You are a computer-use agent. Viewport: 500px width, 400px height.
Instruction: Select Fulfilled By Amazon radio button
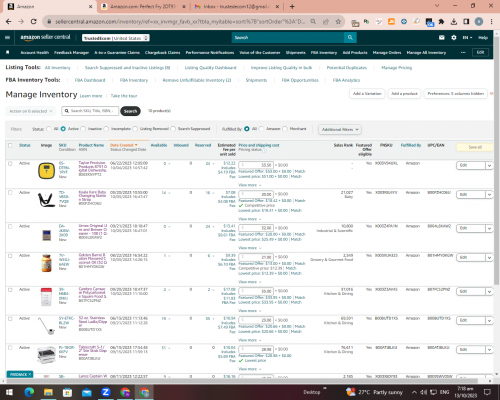(261, 129)
